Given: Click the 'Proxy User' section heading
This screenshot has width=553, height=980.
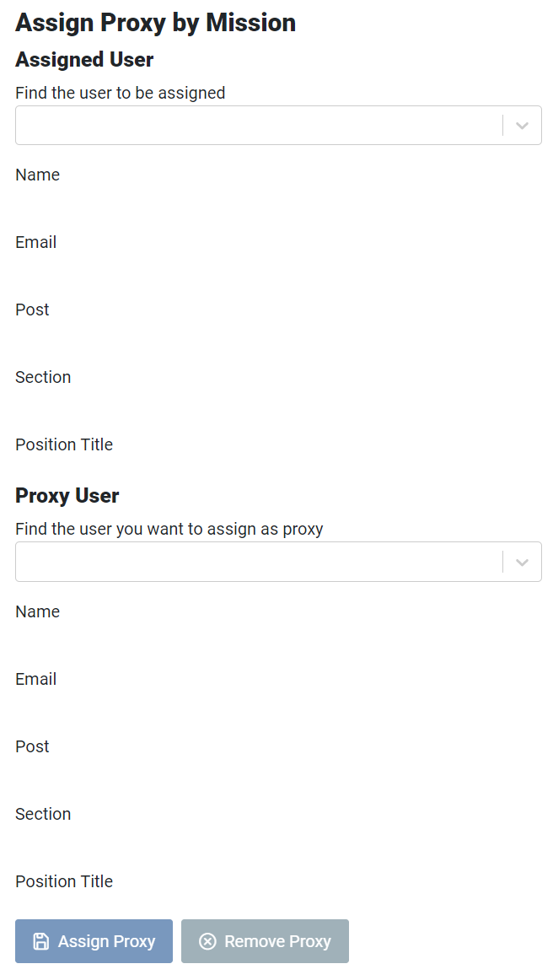Looking at the screenshot, I should click(67, 496).
